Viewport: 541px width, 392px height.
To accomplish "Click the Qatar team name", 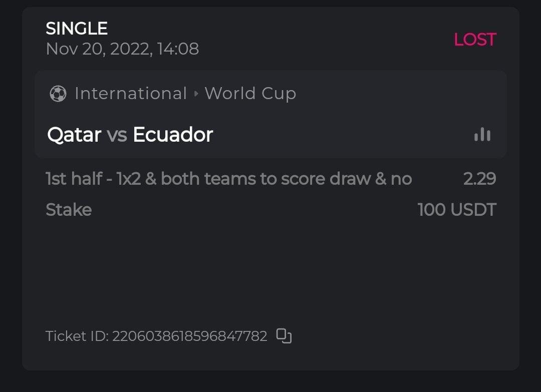I will 74,135.
